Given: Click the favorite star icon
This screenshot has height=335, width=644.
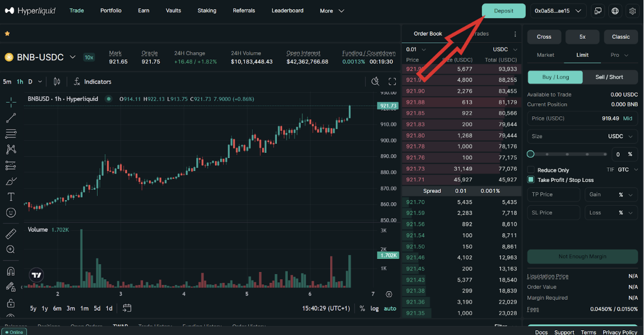Looking at the screenshot, I should (7, 34).
